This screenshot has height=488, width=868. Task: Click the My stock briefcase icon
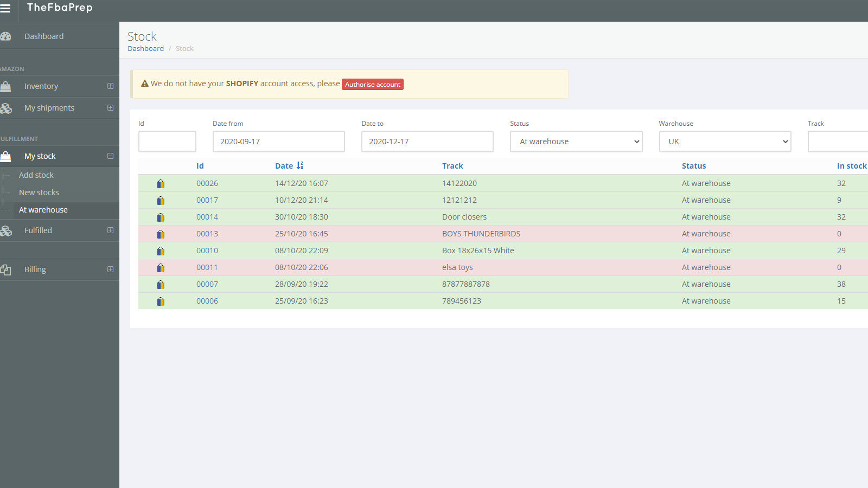coord(7,156)
